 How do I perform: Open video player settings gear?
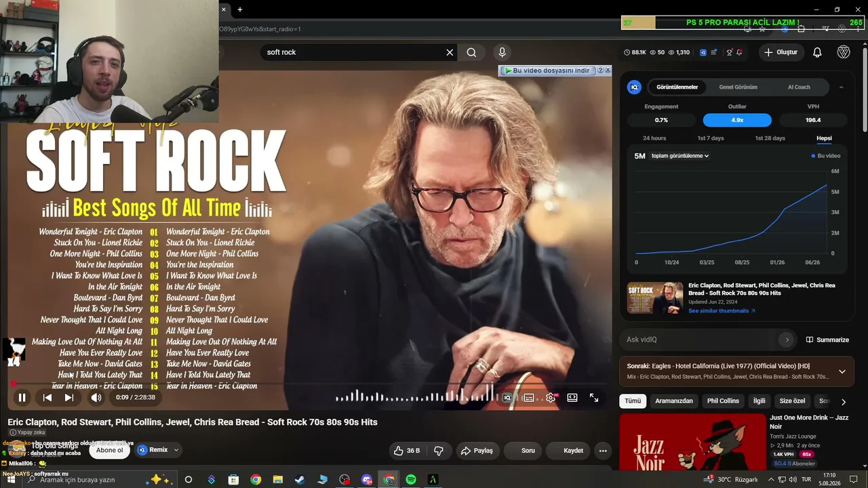click(x=551, y=398)
